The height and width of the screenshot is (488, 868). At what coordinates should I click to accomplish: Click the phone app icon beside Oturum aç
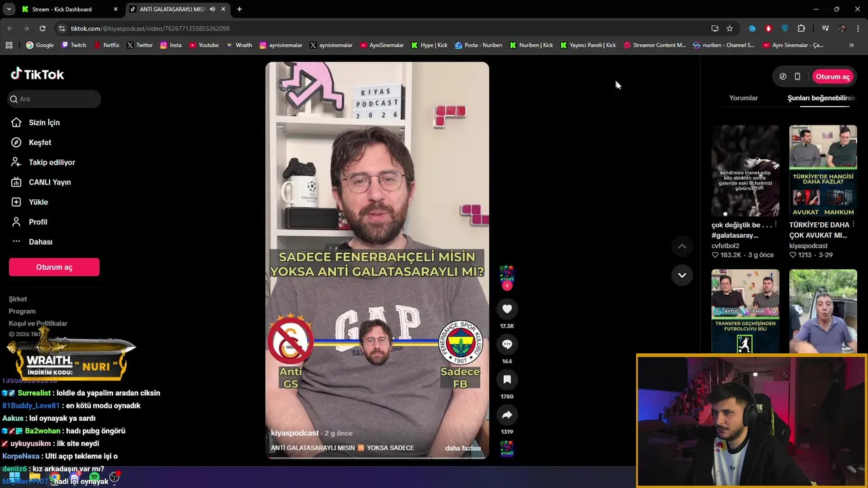(x=797, y=77)
